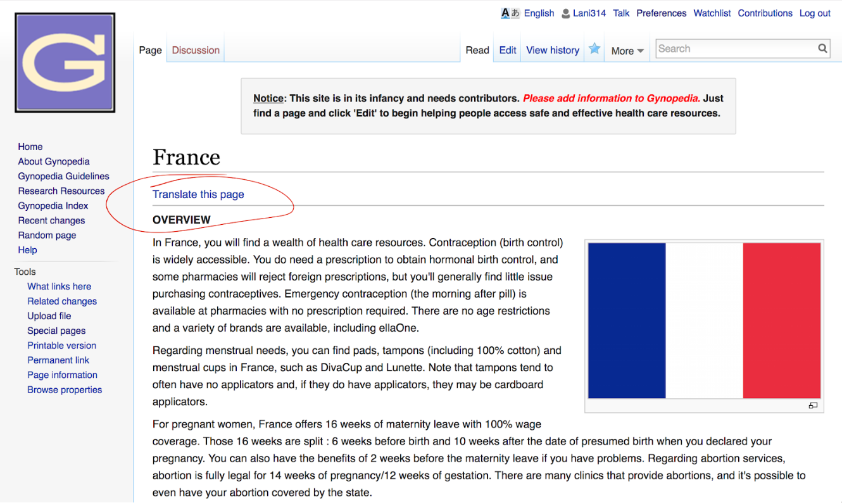Open Recent changes in the sidebar

coord(51,220)
